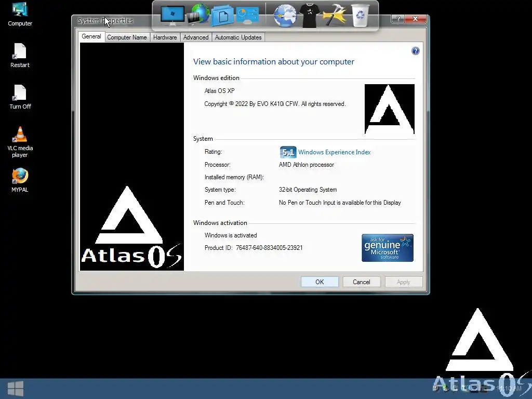Click the Restart desktop shortcut

[x=20, y=56]
